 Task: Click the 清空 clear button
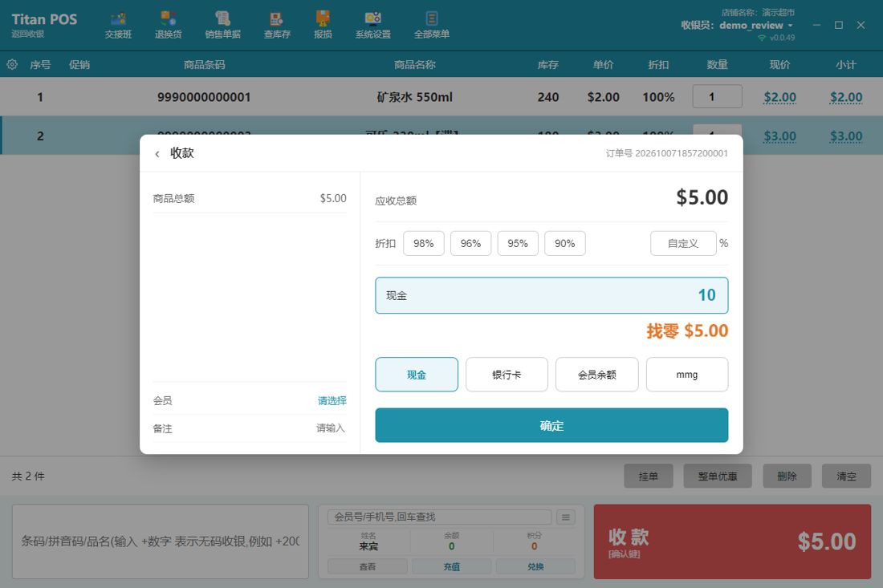[x=846, y=476]
